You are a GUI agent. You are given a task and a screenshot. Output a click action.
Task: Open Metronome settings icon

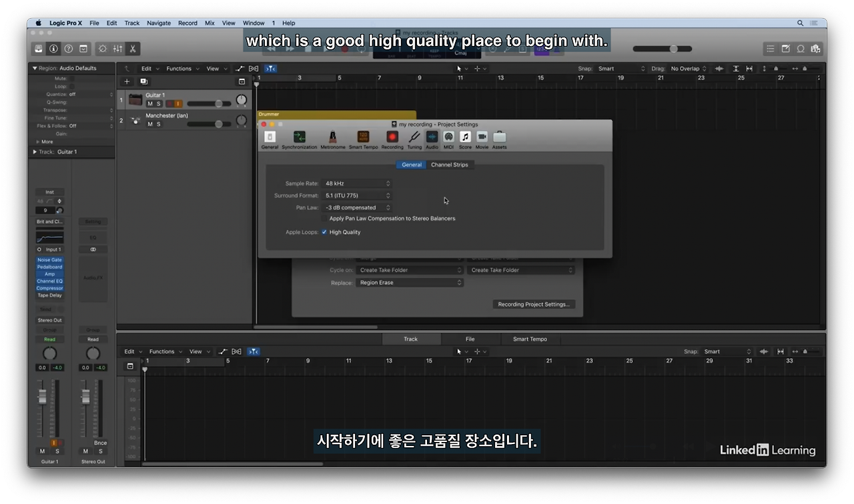332,139
